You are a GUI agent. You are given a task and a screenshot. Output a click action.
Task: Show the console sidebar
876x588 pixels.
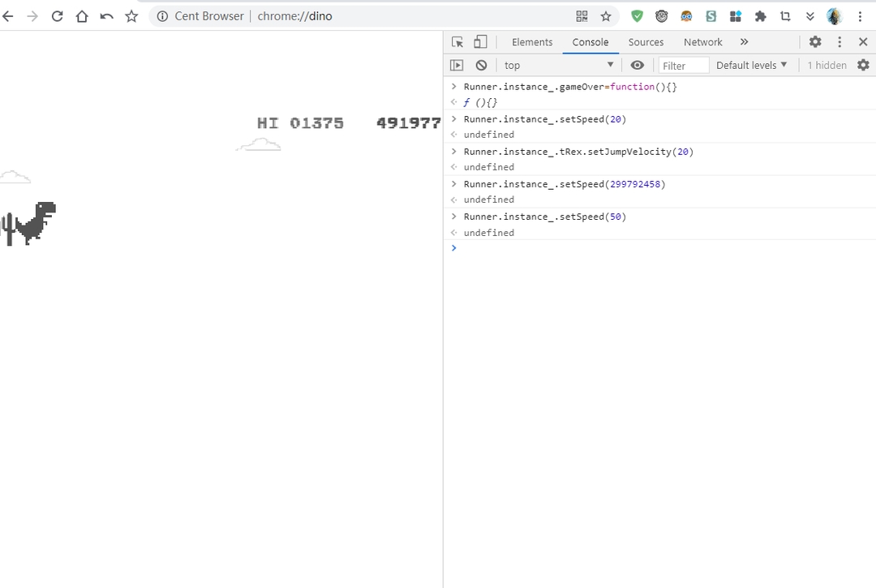click(457, 65)
